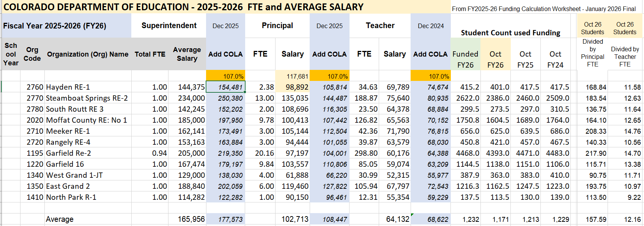Click Moffat County superintendent salary 185,000

(187, 120)
